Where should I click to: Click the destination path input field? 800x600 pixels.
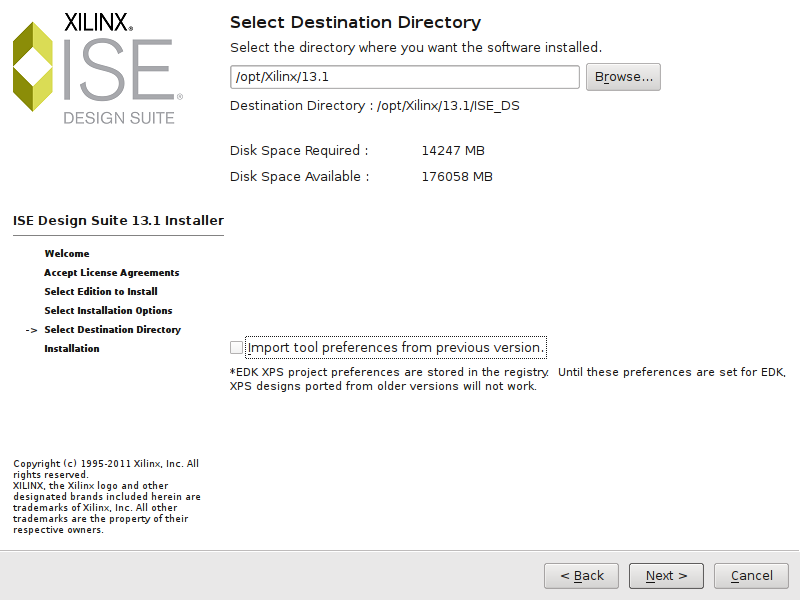pos(404,77)
